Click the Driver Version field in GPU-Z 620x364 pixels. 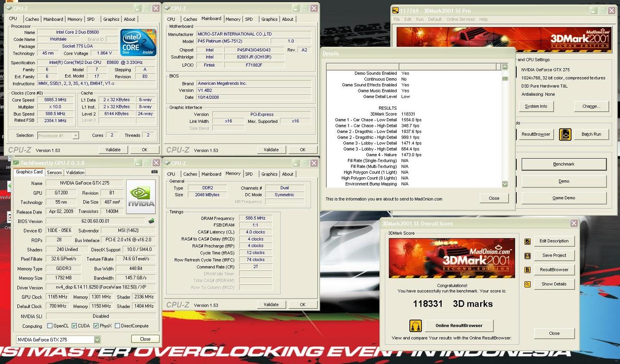tap(101, 287)
